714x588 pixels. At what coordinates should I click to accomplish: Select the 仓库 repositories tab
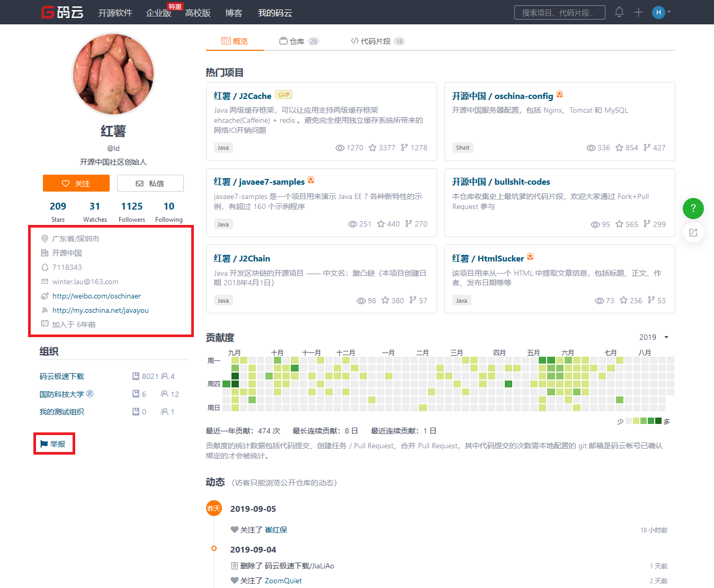(299, 41)
